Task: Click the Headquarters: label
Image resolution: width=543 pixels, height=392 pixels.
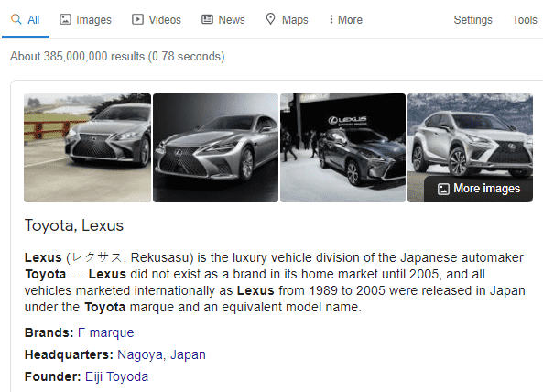Action: coord(69,354)
